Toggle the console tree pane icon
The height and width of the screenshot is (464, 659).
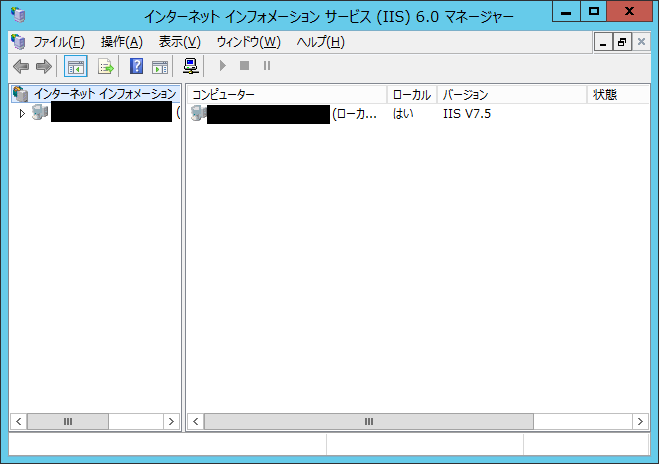click(x=76, y=66)
